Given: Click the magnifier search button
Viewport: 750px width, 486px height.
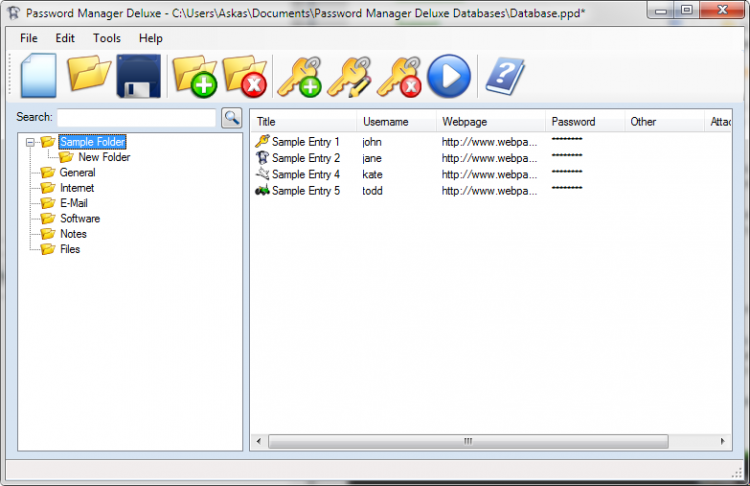Looking at the screenshot, I should (232, 117).
